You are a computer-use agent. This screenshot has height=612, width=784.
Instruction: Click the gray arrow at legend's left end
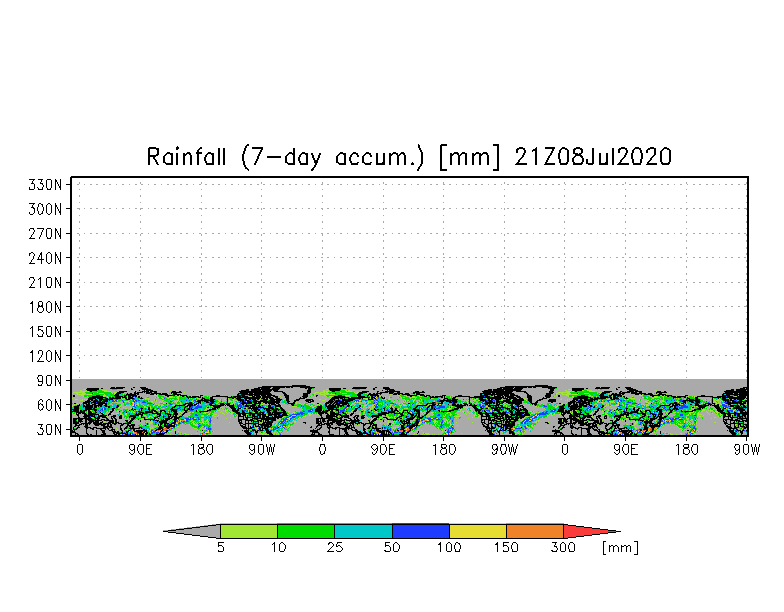tap(195, 531)
